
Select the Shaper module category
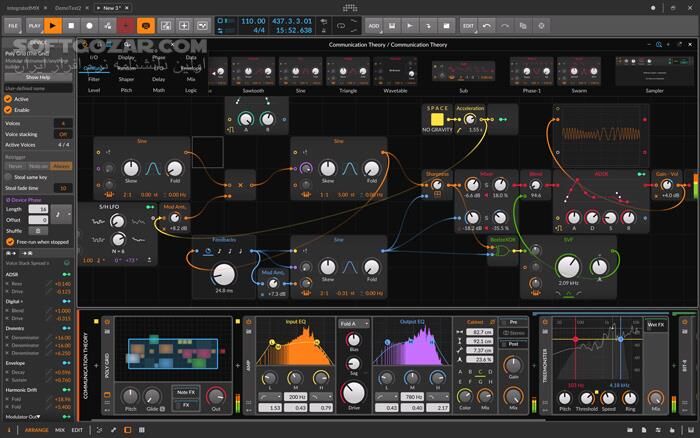point(126,79)
